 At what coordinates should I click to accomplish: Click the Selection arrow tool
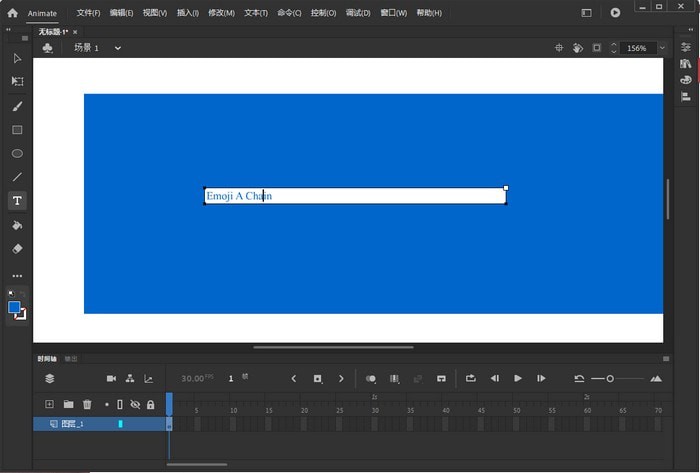pyautogui.click(x=17, y=58)
